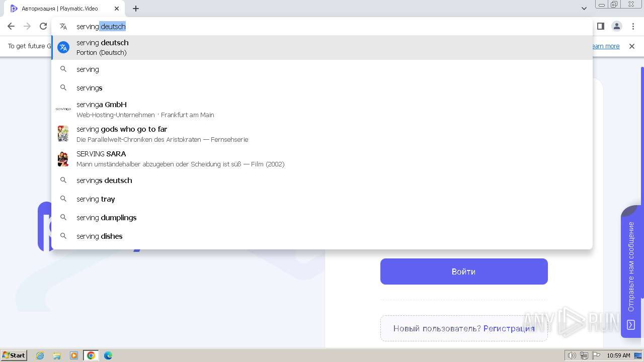Click the browser Back arrow
The image size is (644, 362).
pyautogui.click(x=11, y=26)
